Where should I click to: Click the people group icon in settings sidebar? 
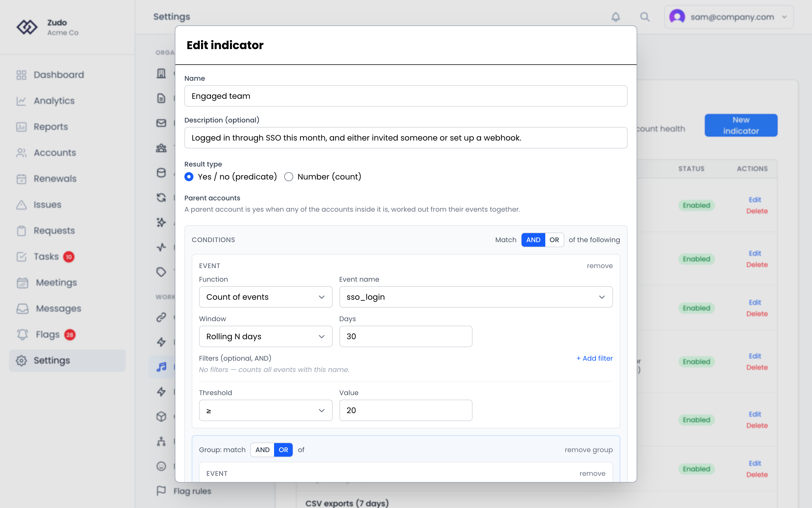click(161, 148)
